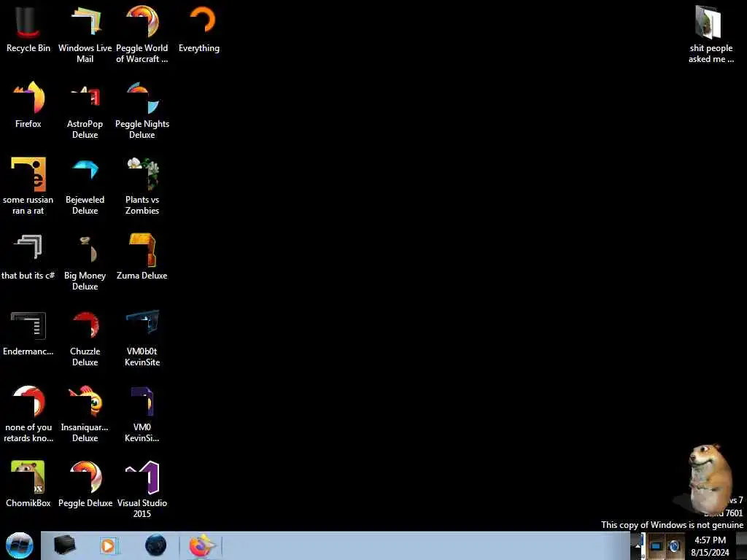Open Firefox from the taskbar
The image size is (747, 560).
click(201, 545)
